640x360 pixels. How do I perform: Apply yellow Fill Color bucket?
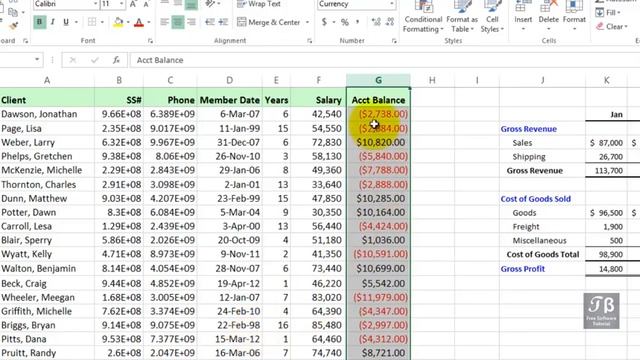[118, 22]
